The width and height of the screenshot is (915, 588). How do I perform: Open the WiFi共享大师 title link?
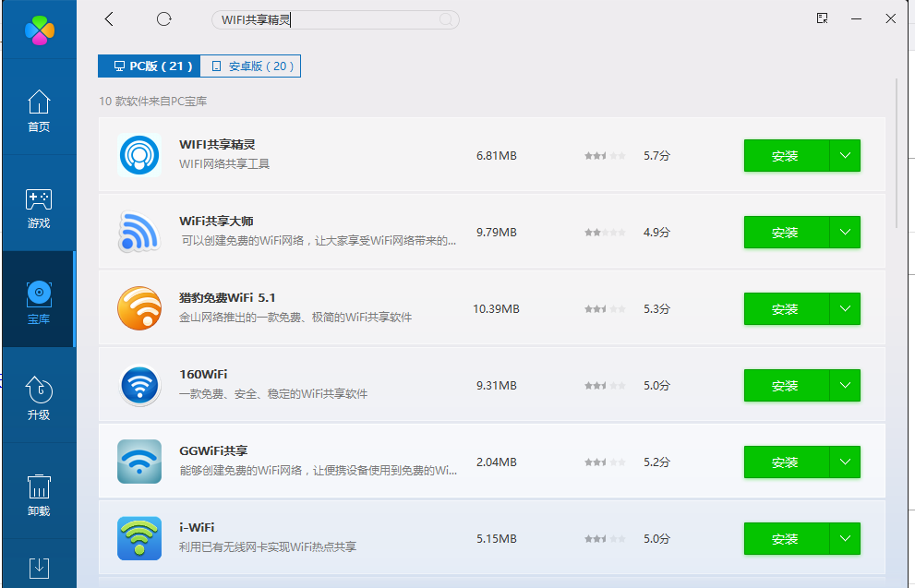(x=216, y=222)
